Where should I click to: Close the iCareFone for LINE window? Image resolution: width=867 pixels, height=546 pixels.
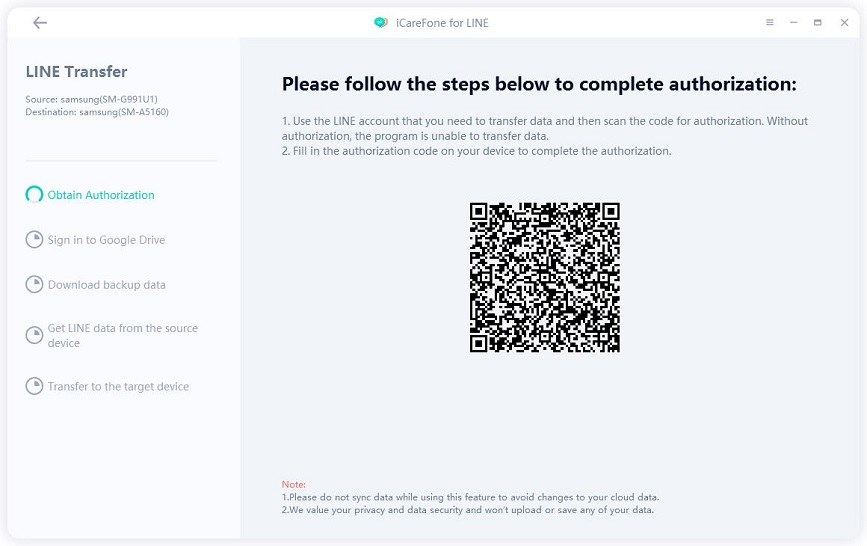tap(842, 23)
